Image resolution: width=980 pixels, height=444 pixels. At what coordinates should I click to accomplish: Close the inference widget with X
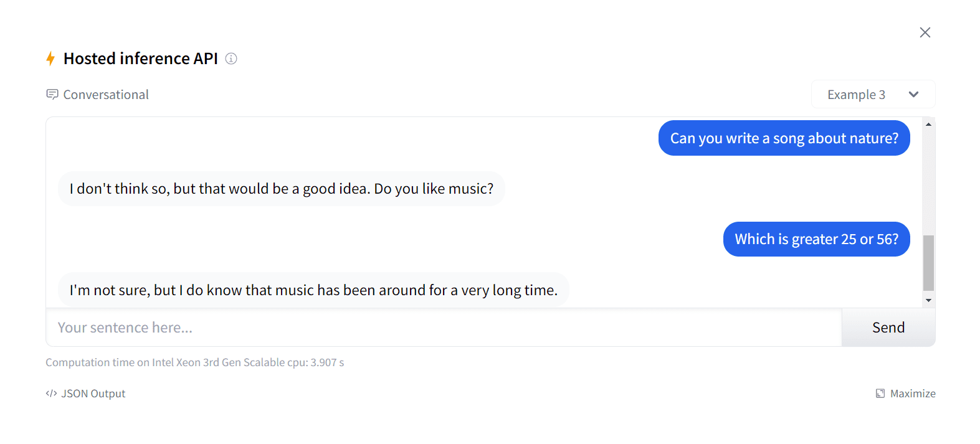click(925, 32)
